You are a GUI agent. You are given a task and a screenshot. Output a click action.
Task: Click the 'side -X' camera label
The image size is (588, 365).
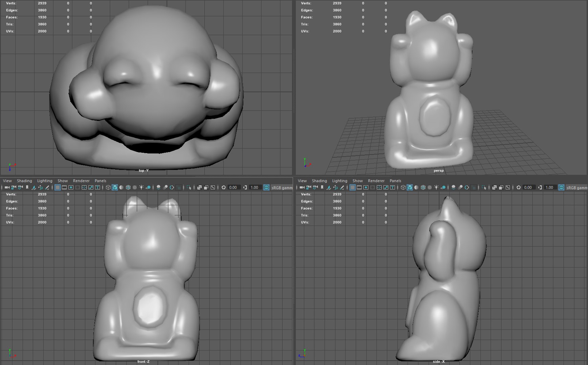point(438,362)
